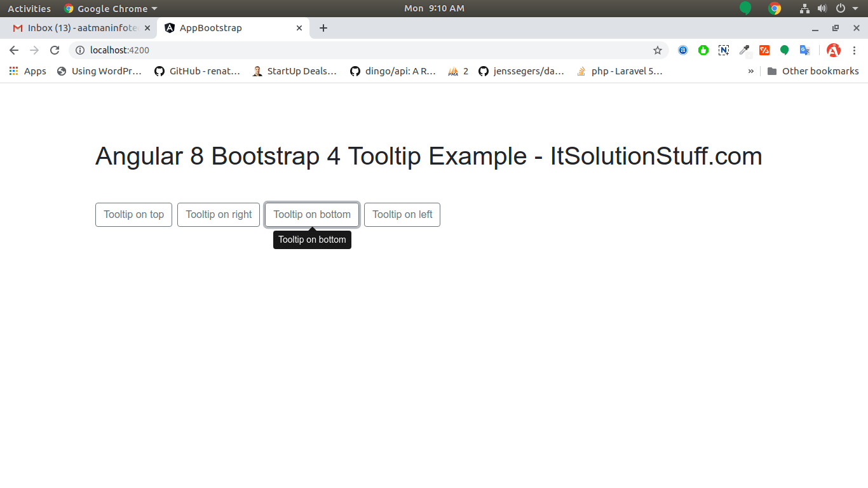Open the ColorZilla eyedropper extension
Screen dimensions: 868x488
[x=744, y=50]
